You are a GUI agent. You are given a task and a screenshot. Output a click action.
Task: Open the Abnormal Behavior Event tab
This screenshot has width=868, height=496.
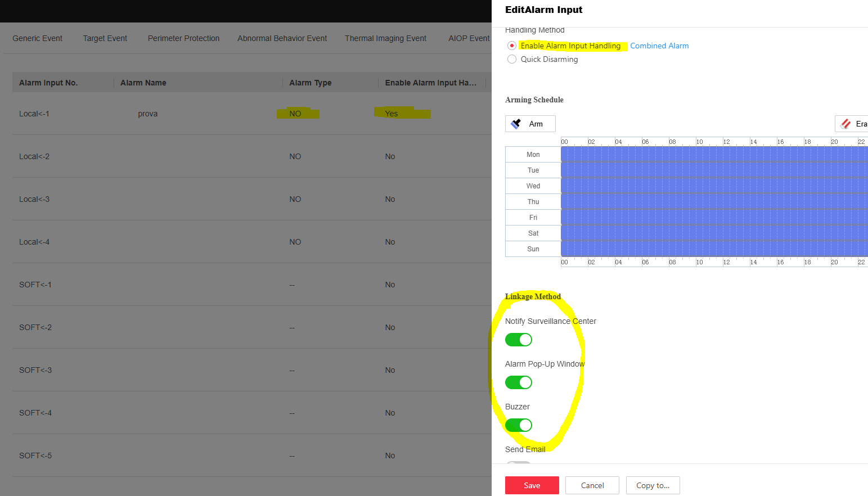(282, 38)
